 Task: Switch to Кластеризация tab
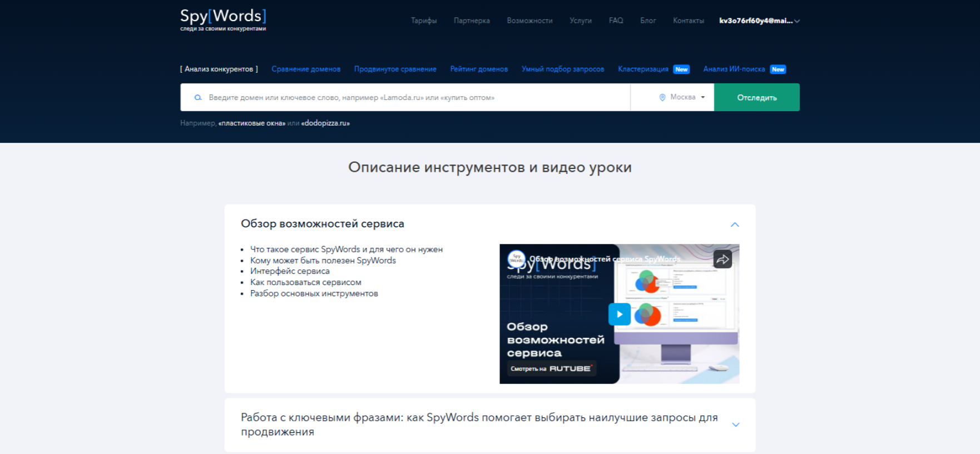click(x=643, y=69)
